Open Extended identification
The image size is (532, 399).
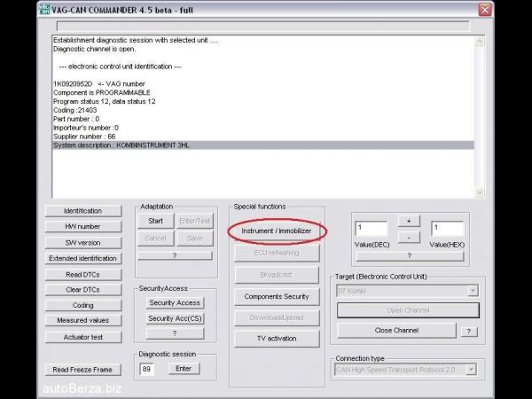coord(82,259)
